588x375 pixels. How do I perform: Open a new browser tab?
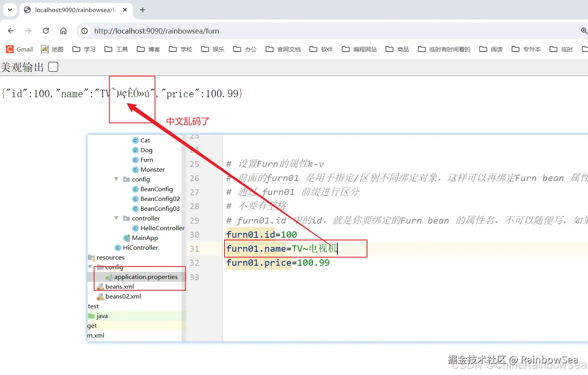[143, 10]
